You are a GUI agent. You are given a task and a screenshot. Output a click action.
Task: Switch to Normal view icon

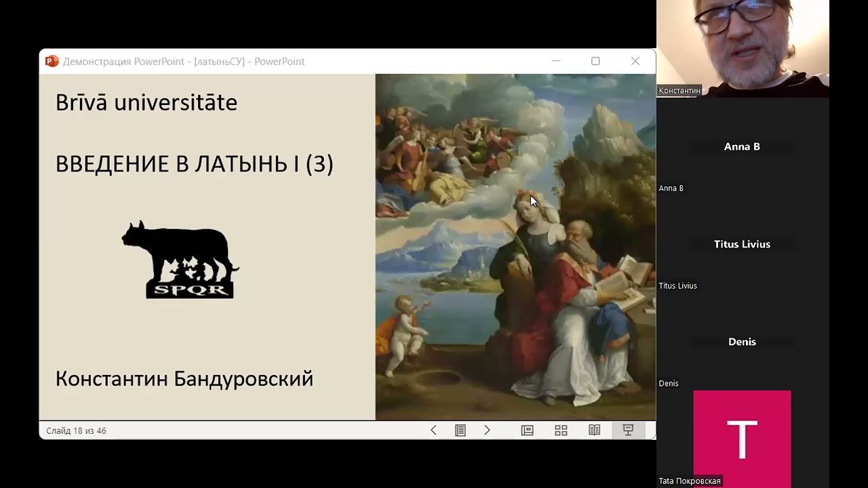click(527, 430)
